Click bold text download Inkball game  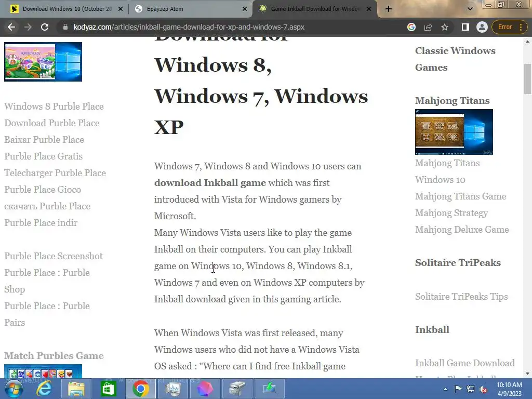pos(210,182)
